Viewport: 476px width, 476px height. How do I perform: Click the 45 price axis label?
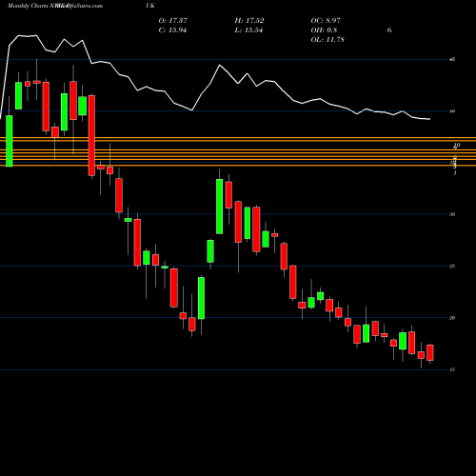click(452, 59)
